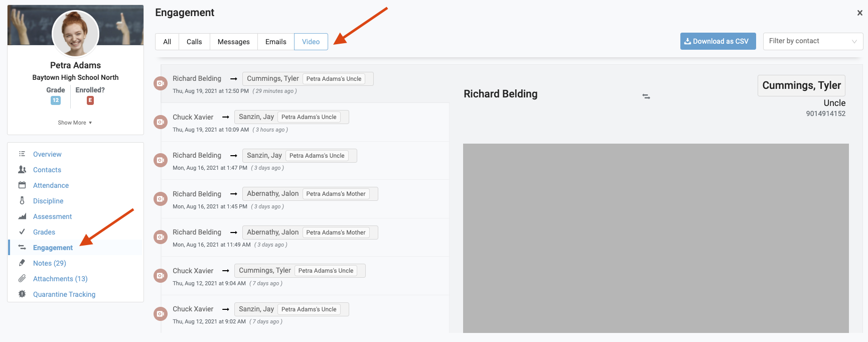Image resolution: width=868 pixels, height=342 pixels.
Task: Click the exchange arrows icon beside Richard Belding heading
Action: pos(646,96)
